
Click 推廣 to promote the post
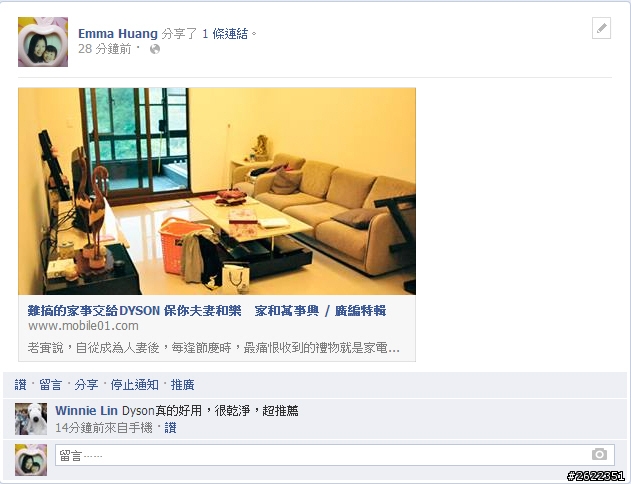coord(182,385)
